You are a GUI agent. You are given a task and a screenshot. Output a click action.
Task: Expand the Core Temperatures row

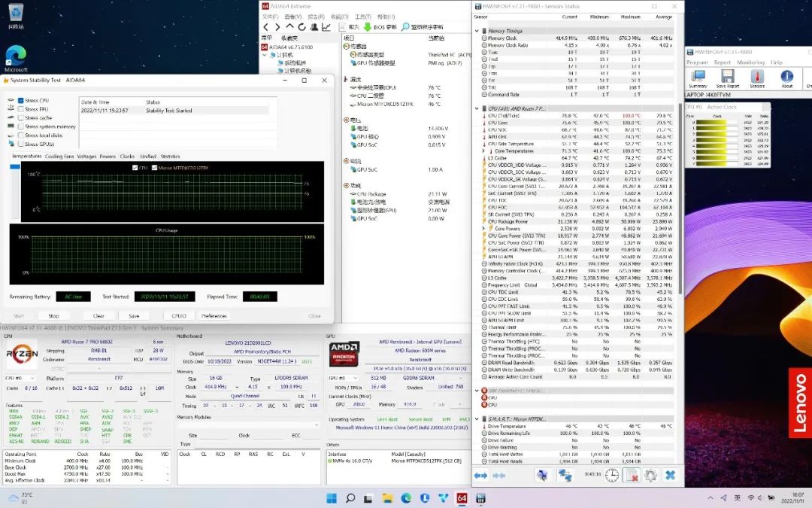(483, 151)
